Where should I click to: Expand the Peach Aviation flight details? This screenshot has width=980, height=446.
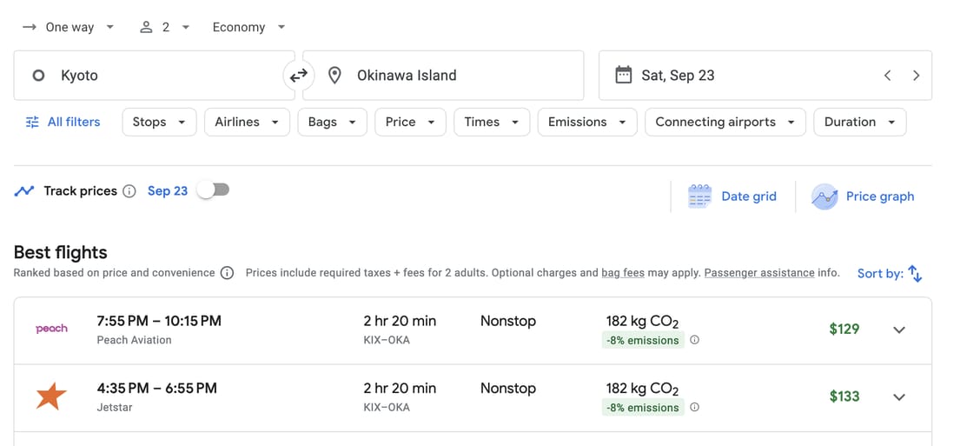pyautogui.click(x=899, y=330)
